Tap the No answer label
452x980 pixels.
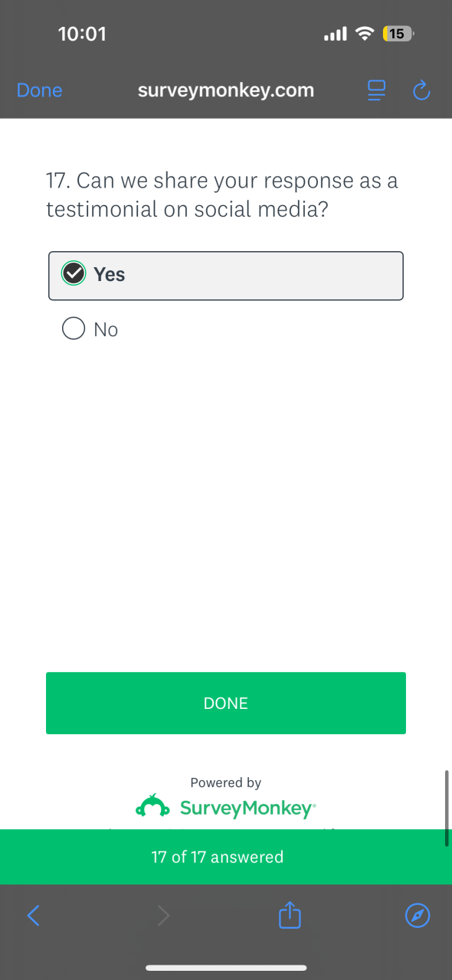tap(106, 330)
